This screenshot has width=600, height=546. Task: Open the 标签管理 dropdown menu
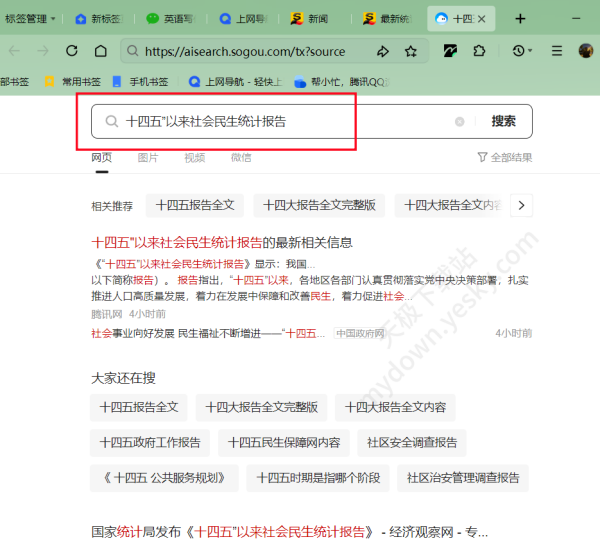30,19
